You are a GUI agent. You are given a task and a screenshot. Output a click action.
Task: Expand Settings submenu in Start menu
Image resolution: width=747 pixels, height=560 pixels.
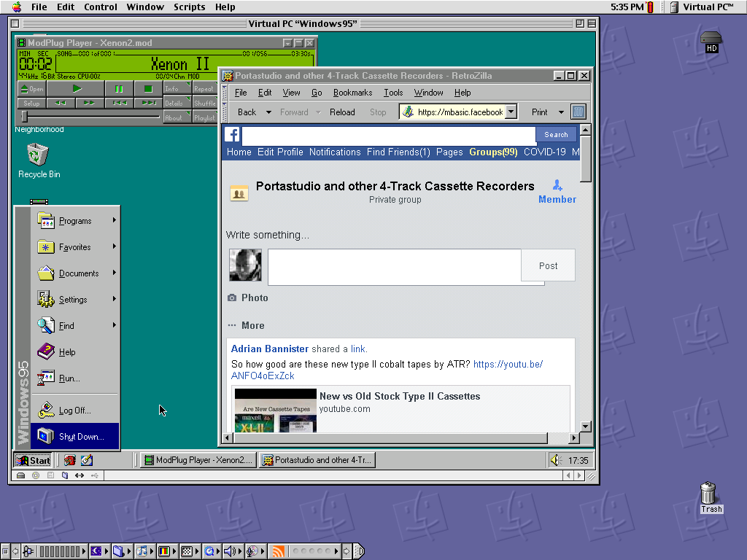coord(75,299)
